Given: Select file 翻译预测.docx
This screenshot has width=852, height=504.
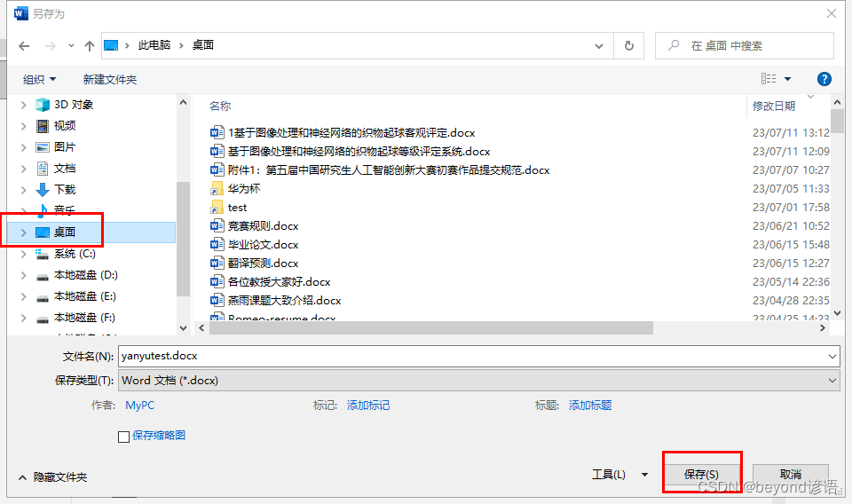Looking at the screenshot, I should (x=263, y=263).
